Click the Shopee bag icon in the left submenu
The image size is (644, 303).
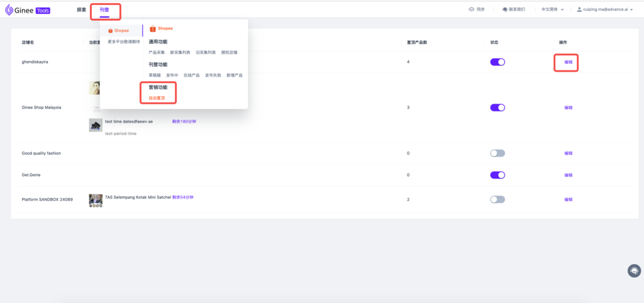111,30
